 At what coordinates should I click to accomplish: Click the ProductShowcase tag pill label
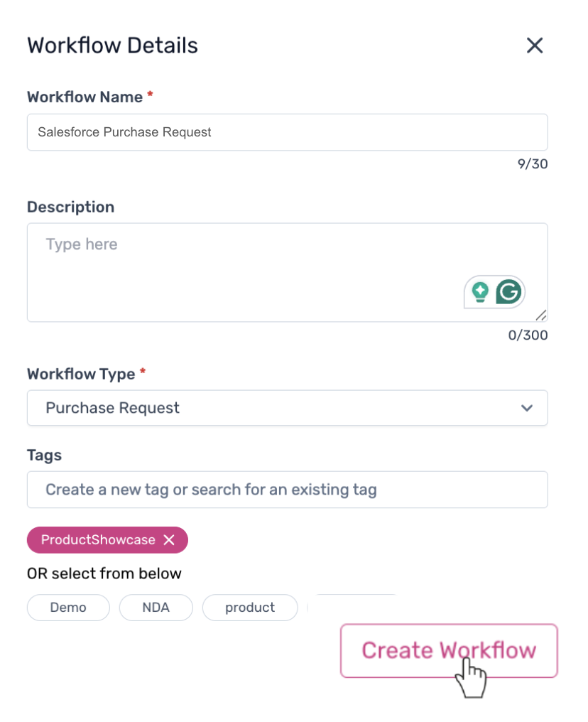(x=98, y=540)
